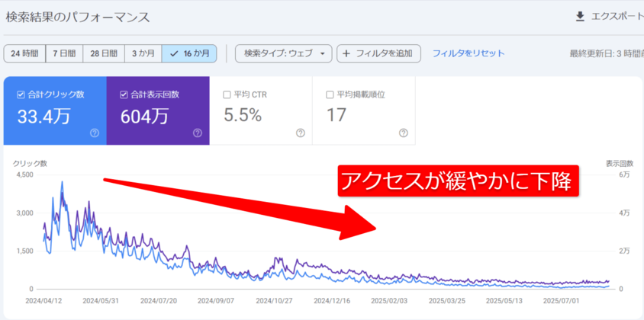Select the 16 か月 date range
644x320 pixels.
(x=189, y=53)
